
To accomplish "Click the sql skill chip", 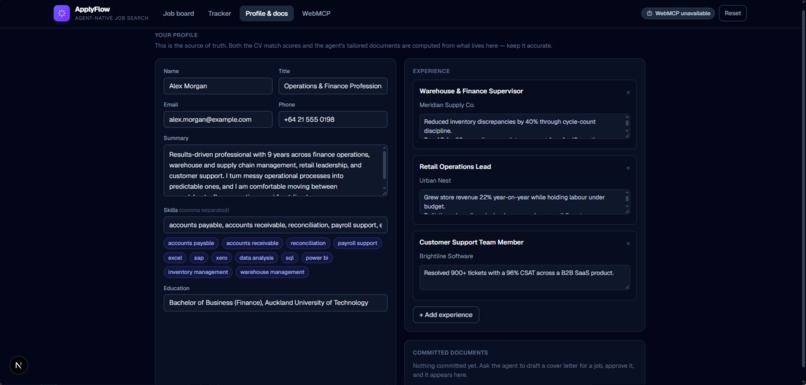I will tap(289, 258).
